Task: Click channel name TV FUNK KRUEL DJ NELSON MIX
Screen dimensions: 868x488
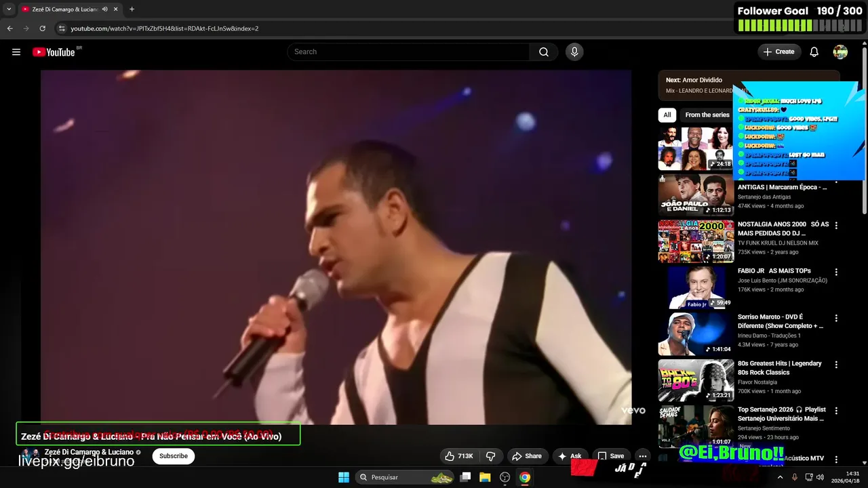Action: (x=778, y=243)
